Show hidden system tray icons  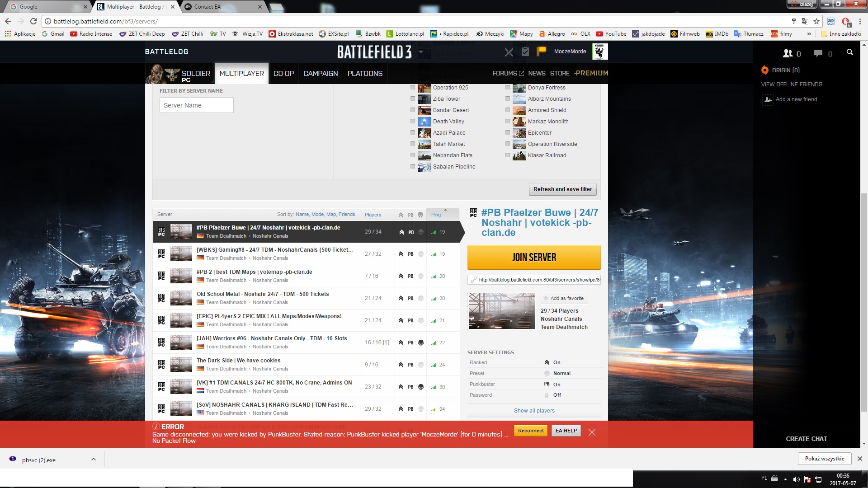point(785,479)
